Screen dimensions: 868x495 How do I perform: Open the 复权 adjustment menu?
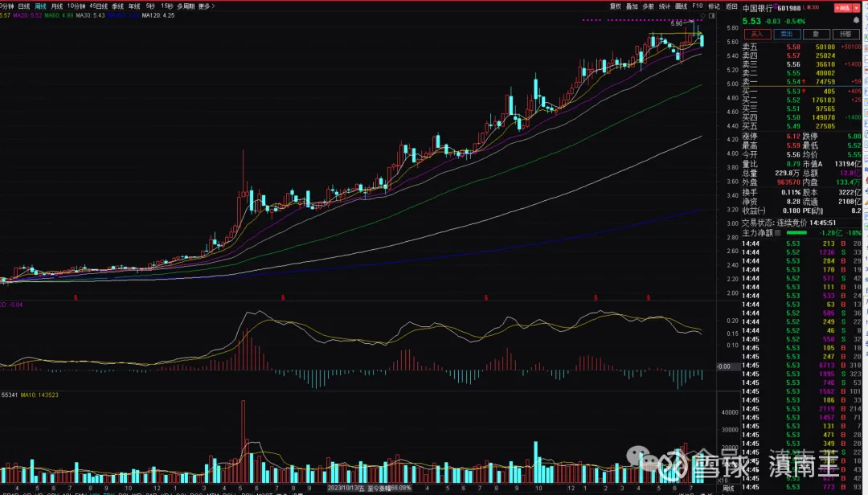615,6
